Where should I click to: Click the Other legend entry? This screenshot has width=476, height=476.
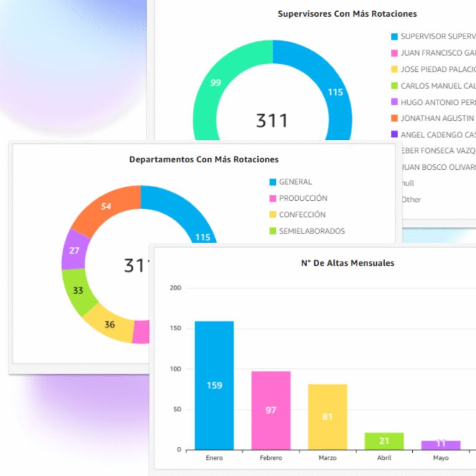point(412,200)
